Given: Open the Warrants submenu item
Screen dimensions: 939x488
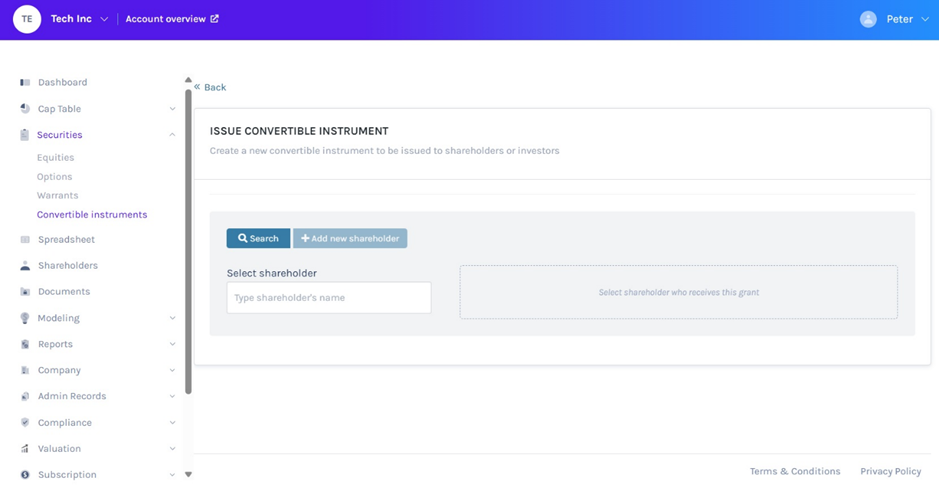Looking at the screenshot, I should pos(57,196).
